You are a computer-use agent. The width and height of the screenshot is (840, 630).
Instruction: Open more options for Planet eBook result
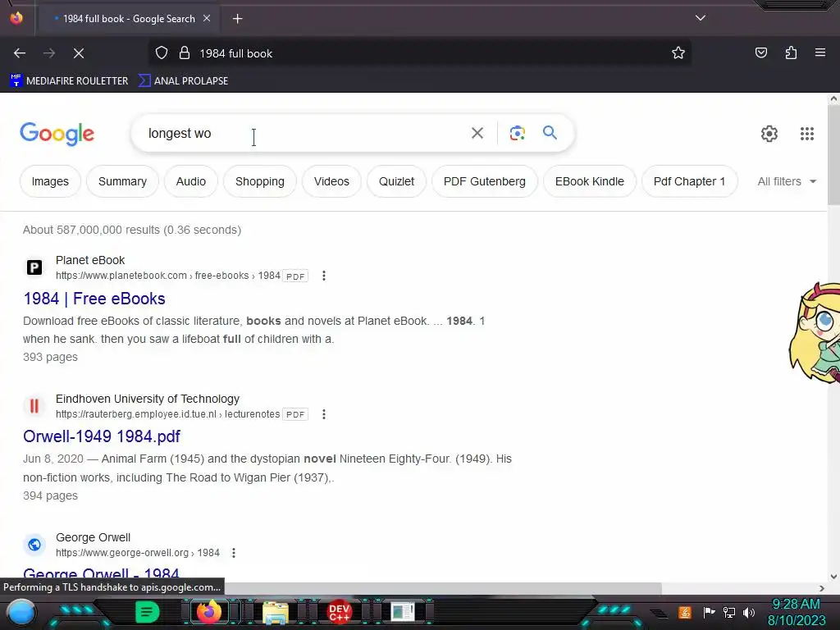click(x=323, y=276)
